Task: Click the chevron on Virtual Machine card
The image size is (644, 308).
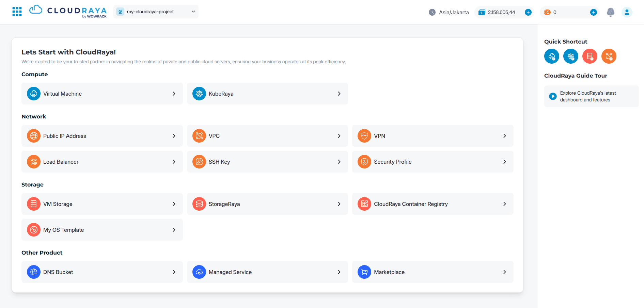Action: (174, 94)
